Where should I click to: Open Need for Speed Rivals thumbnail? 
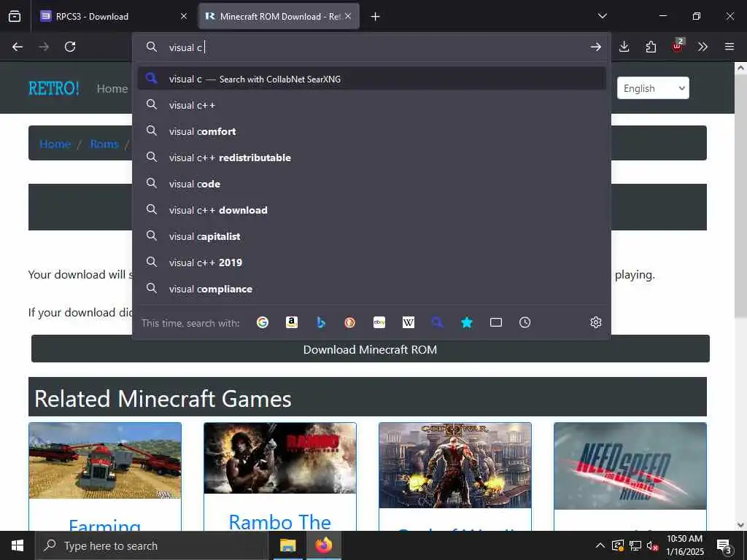[x=630, y=466]
